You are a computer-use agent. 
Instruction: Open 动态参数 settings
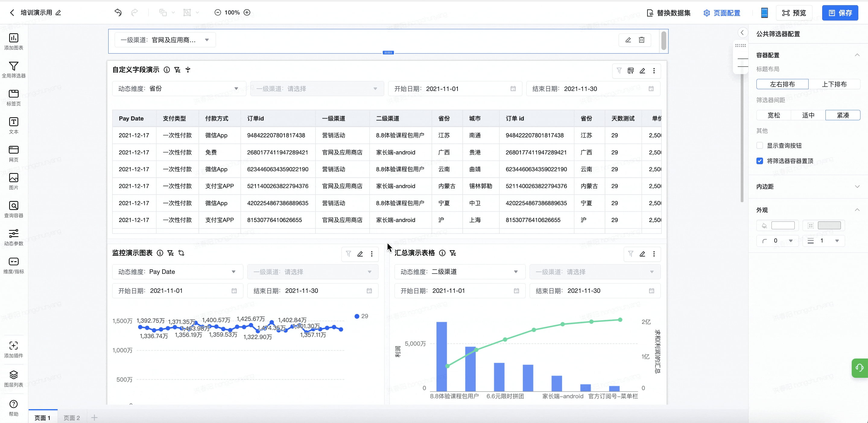pos(14,237)
